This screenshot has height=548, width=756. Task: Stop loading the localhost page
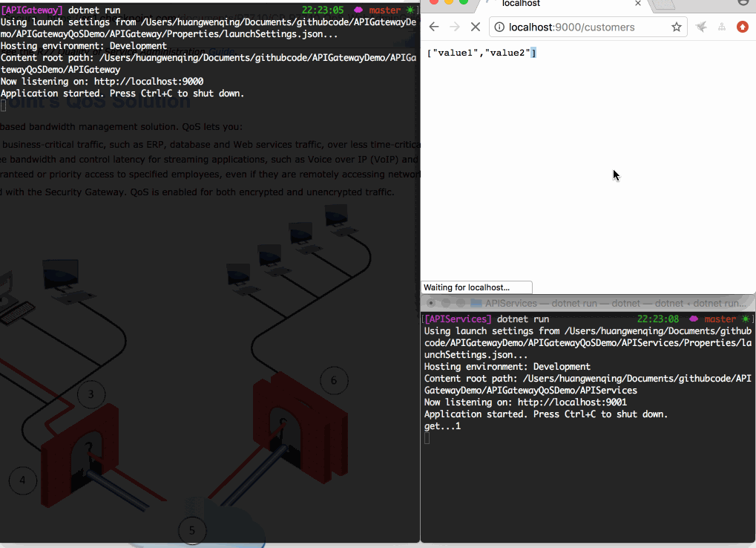coord(476,27)
